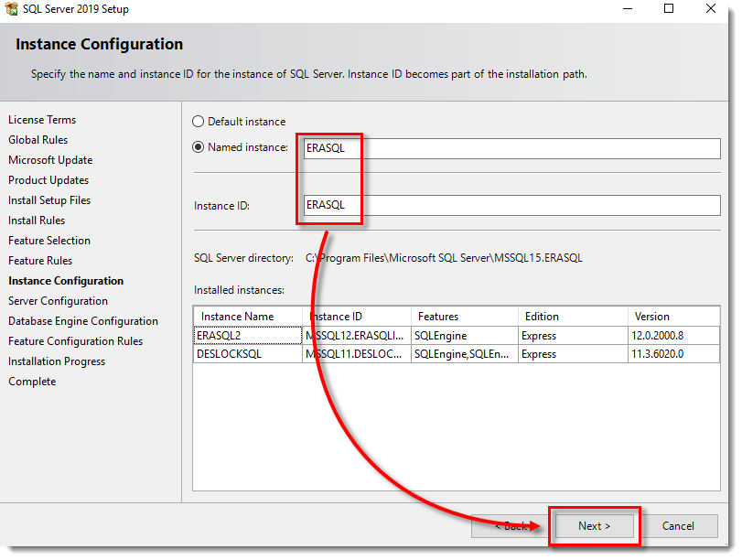Click version 11.3.6020.0 cell

click(x=674, y=354)
